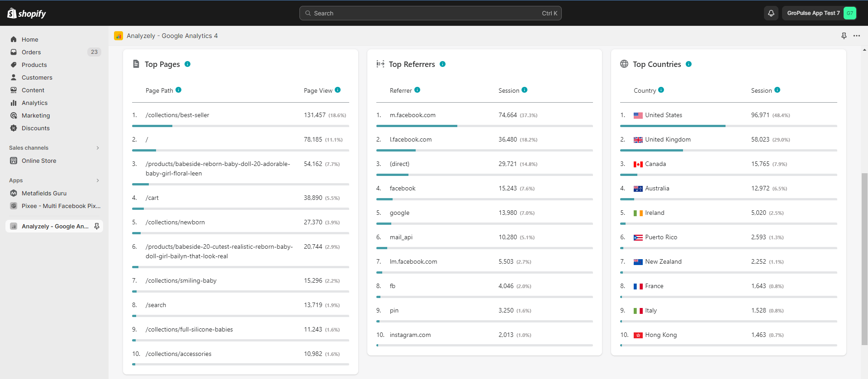Open GroPulse App Test 7 account menu
The image size is (868, 379).
pyautogui.click(x=819, y=13)
